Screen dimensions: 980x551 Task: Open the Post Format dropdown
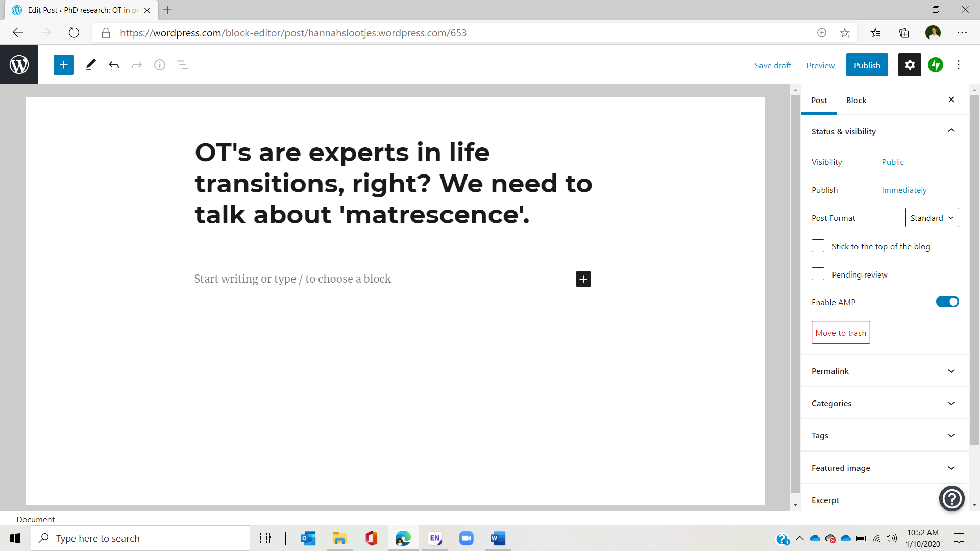tap(932, 218)
